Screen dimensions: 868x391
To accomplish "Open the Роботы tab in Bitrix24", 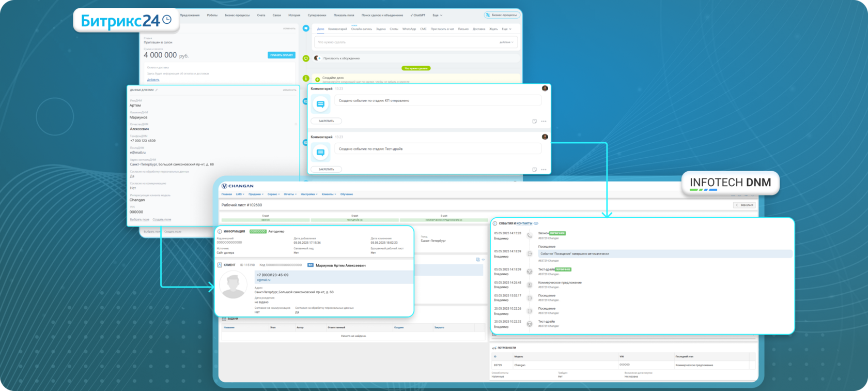I will pos(212,15).
